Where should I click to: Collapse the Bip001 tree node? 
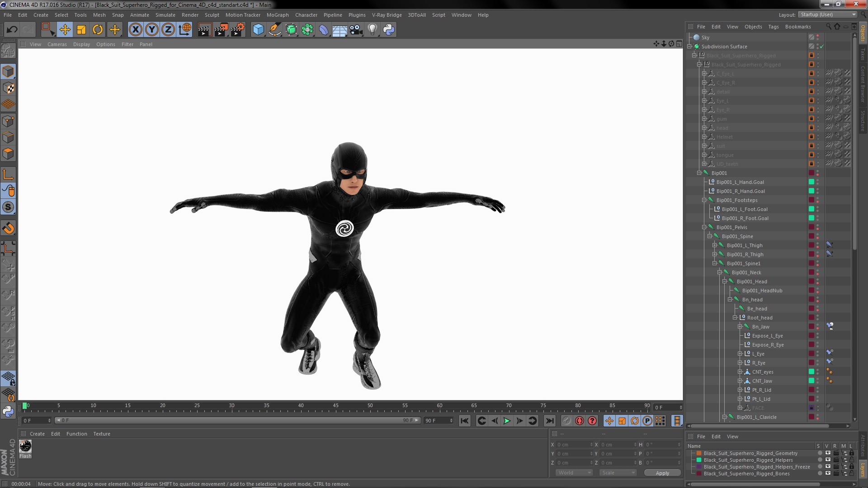click(x=699, y=173)
